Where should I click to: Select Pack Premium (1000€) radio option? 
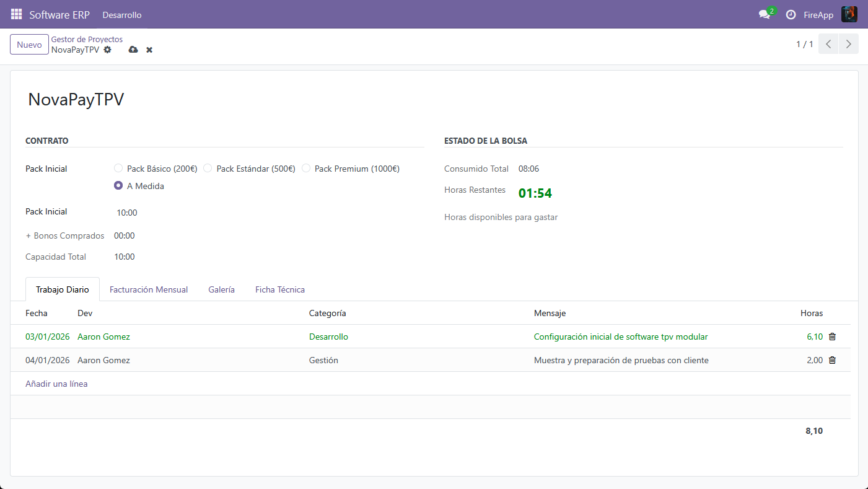point(306,169)
